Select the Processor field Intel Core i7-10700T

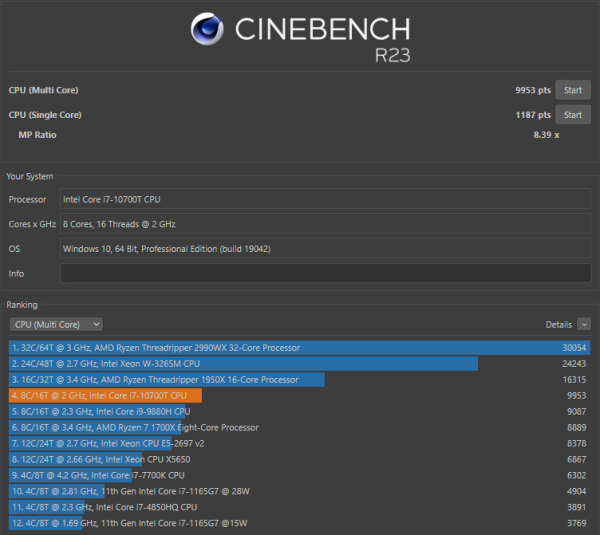tap(326, 199)
